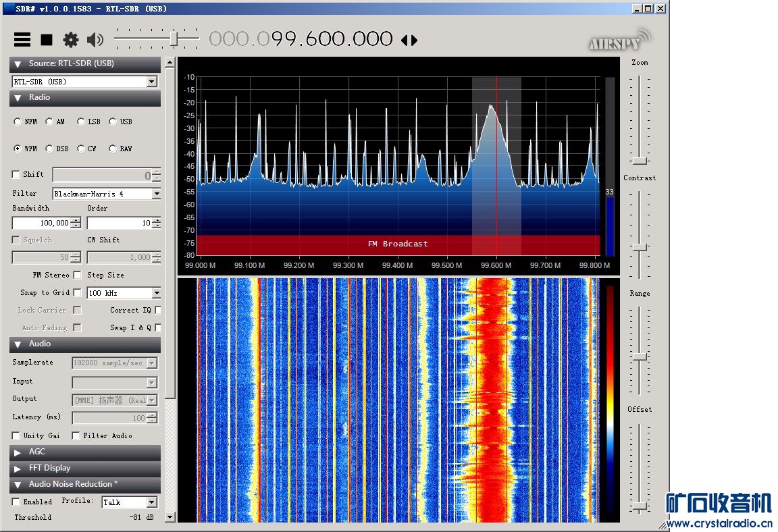Click the Zoom slider handle

pyautogui.click(x=640, y=161)
